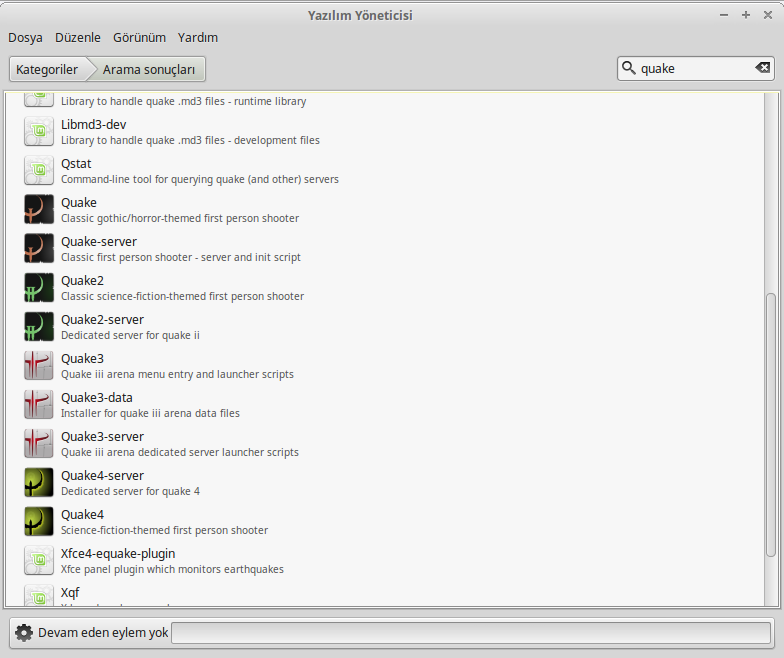Open the Quake4 result title
Image resolution: width=784 pixels, height=658 pixels.
[82, 514]
